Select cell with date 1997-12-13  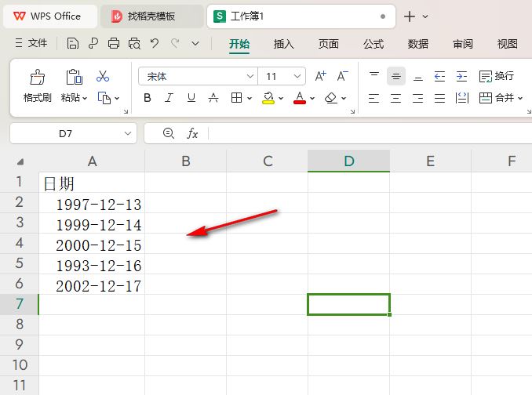(x=92, y=205)
